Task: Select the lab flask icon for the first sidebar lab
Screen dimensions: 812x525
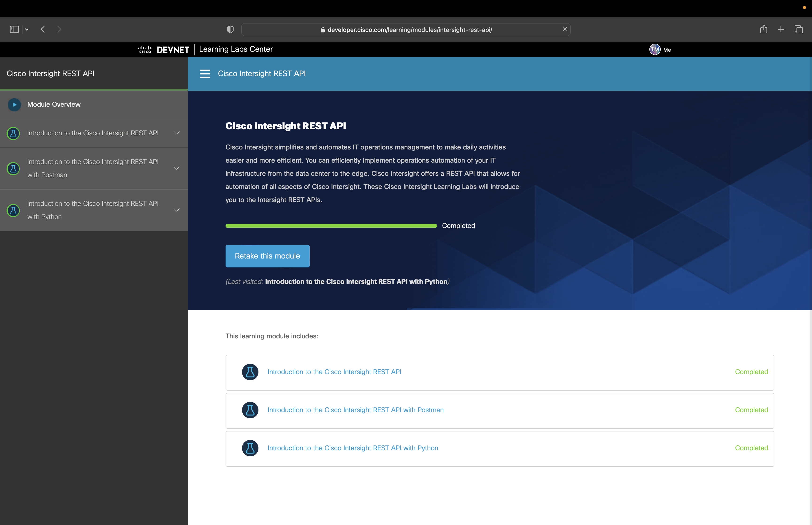Action: pyautogui.click(x=13, y=133)
